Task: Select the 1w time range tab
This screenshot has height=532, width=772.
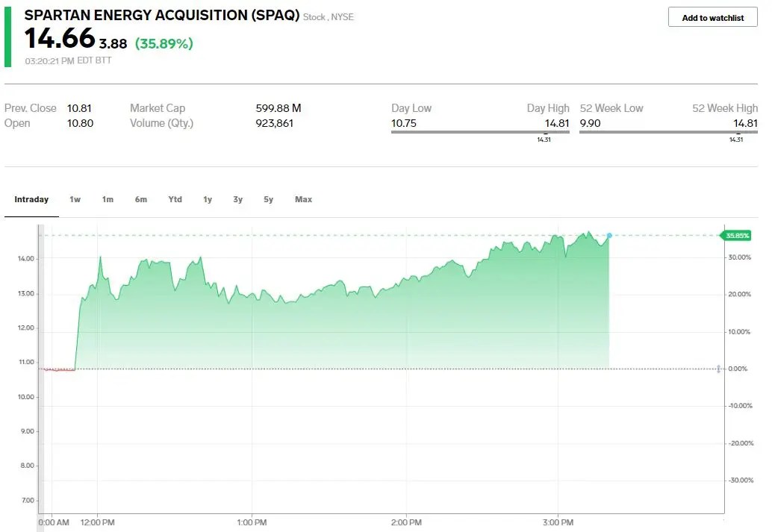Action: click(75, 199)
